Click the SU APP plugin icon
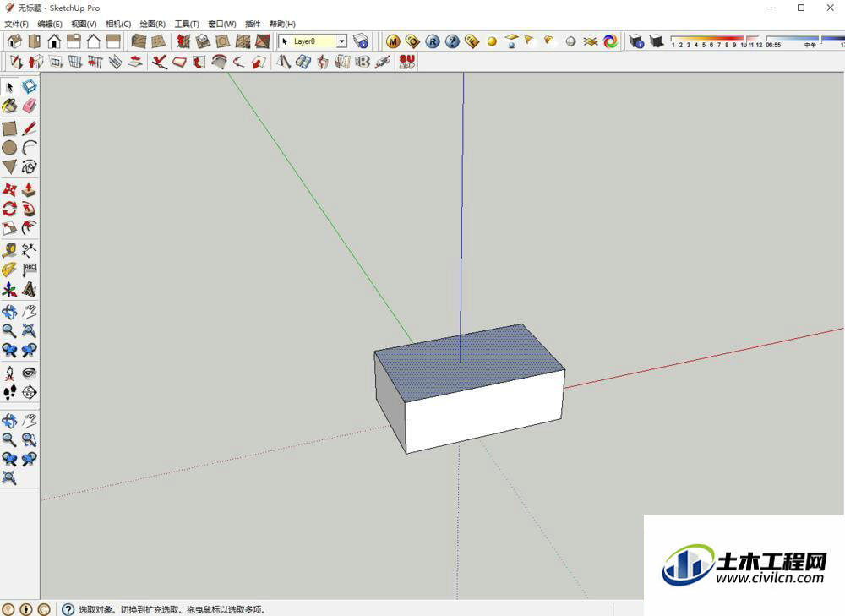 [407, 62]
